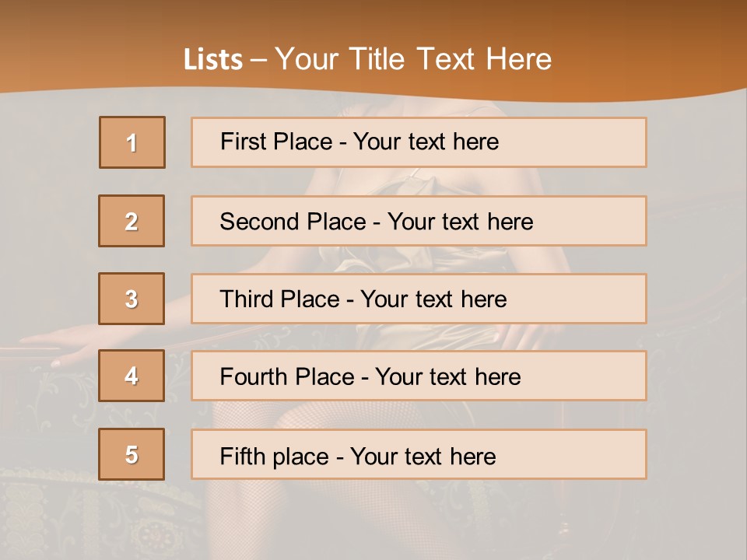Click the words "Fifth place" in the list
Viewport: 747px width, 560px height.
tap(274, 456)
